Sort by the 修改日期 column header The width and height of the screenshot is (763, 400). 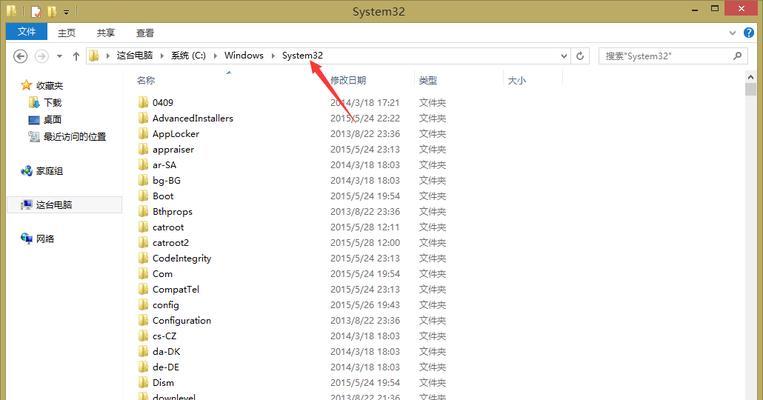click(x=348, y=80)
